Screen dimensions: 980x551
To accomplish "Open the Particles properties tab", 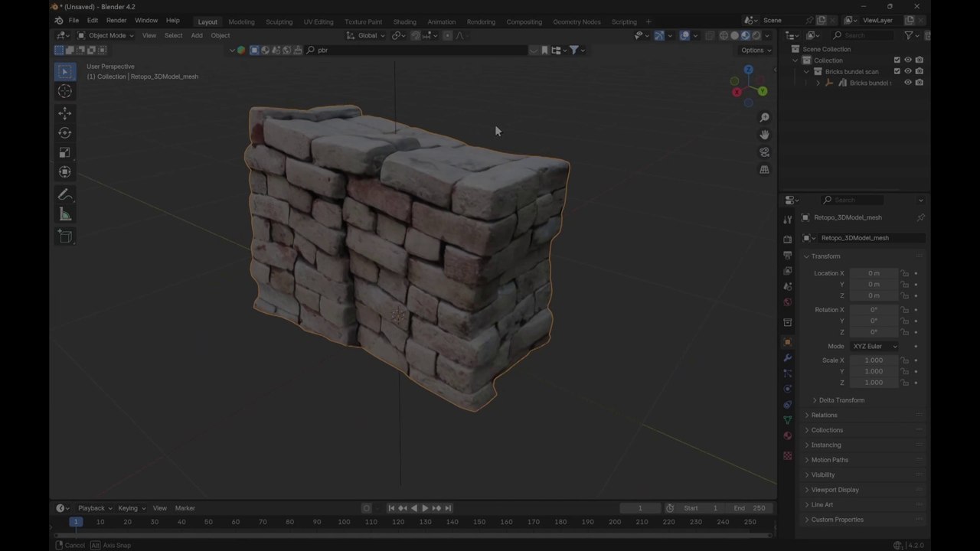I will [x=787, y=373].
